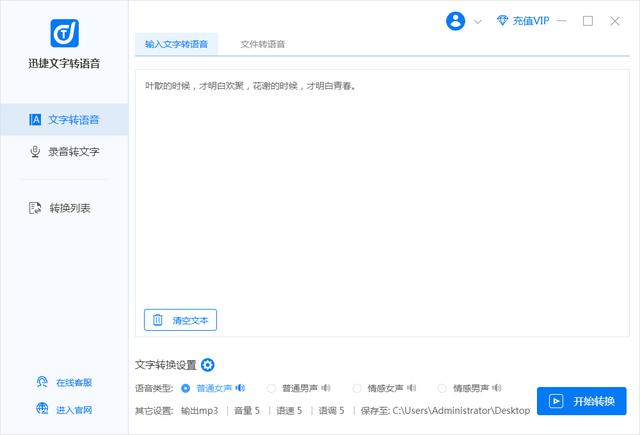Preview the 情感女声 voice speaker icon

[x=411, y=388]
